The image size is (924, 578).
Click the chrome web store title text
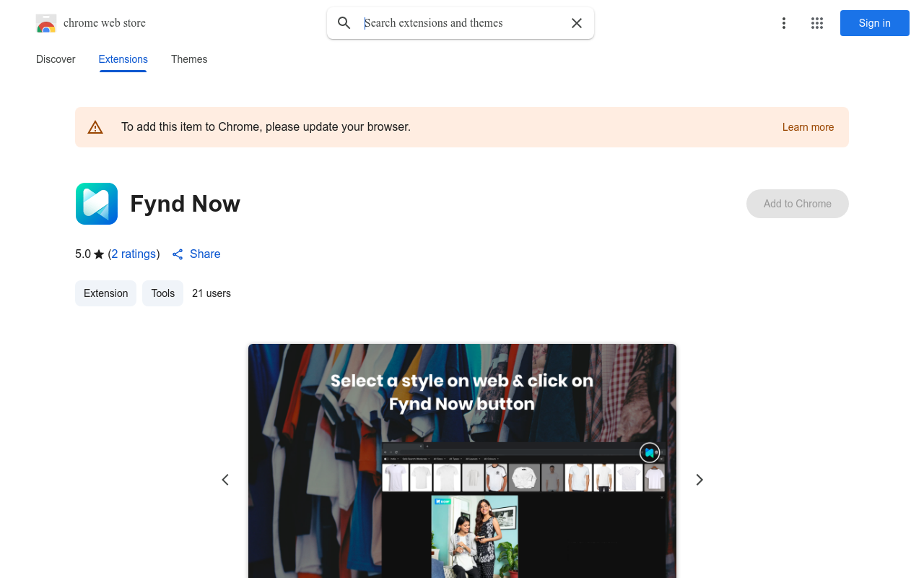[105, 23]
